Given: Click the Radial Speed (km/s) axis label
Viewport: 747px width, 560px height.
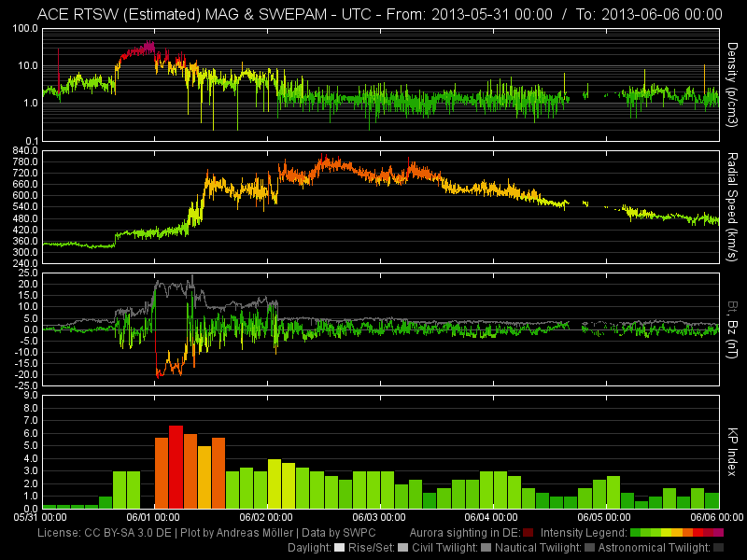Looking at the screenshot, I should pyautogui.click(x=733, y=206).
